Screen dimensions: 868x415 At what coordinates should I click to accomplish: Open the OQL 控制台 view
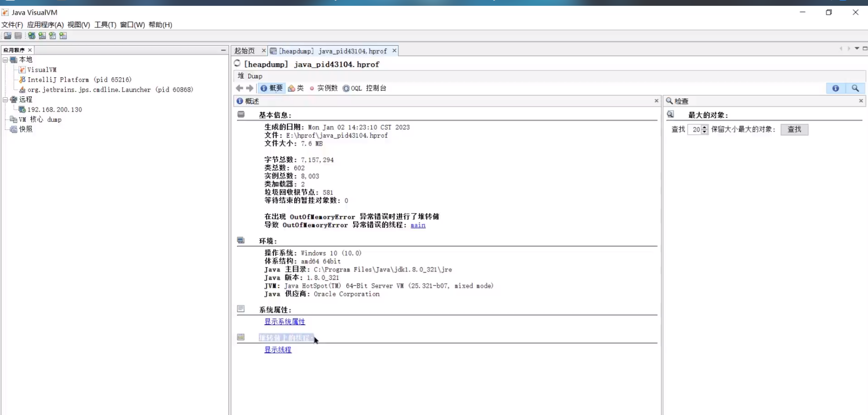click(365, 88)
